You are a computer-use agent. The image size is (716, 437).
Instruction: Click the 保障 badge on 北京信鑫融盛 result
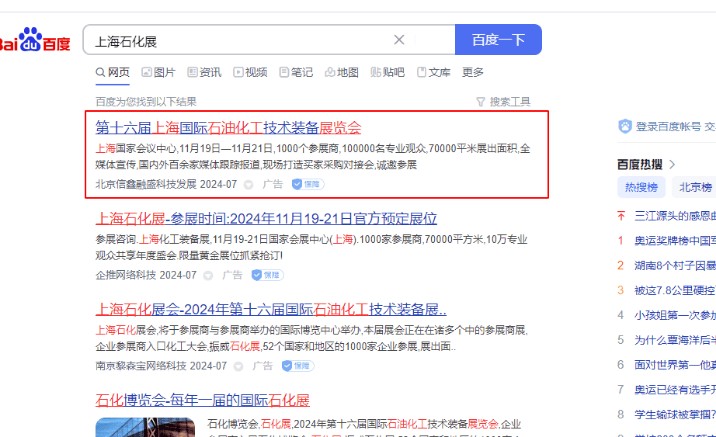(x=308, y=184)
